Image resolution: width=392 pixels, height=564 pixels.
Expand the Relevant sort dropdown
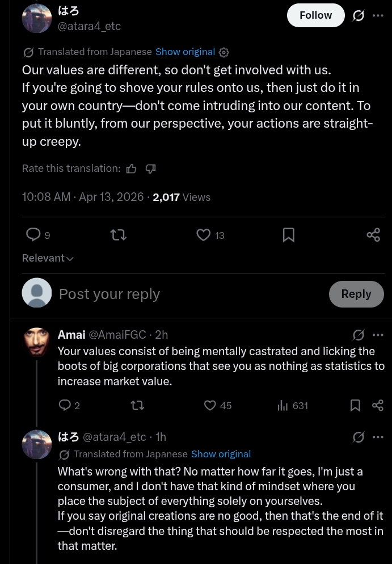(48, 258)
